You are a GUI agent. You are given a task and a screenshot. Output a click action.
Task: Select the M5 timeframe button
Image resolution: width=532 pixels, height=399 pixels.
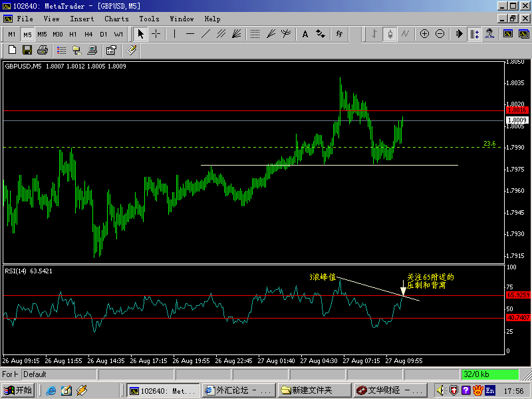(27, 35)
